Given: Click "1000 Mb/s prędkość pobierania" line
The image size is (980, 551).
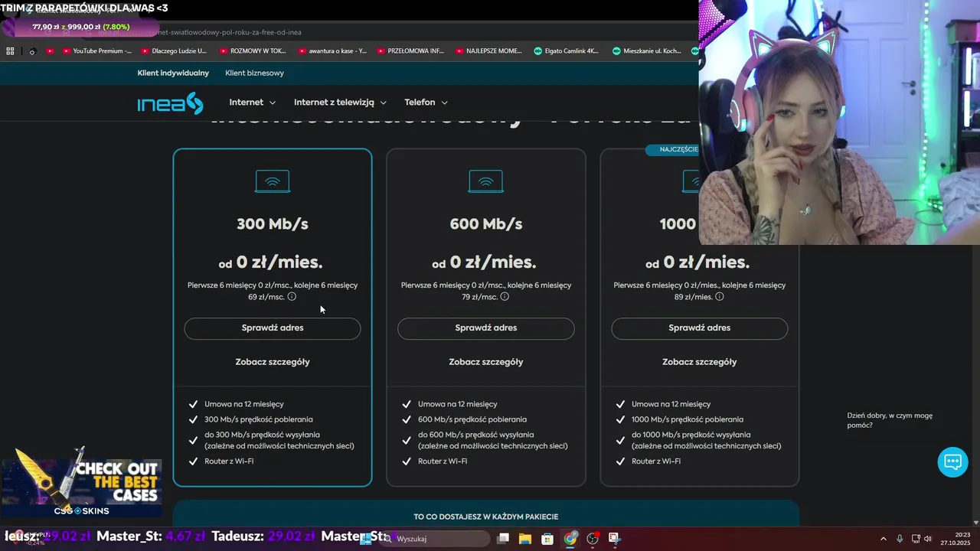Looking at the screenshot, I should 688,419.
